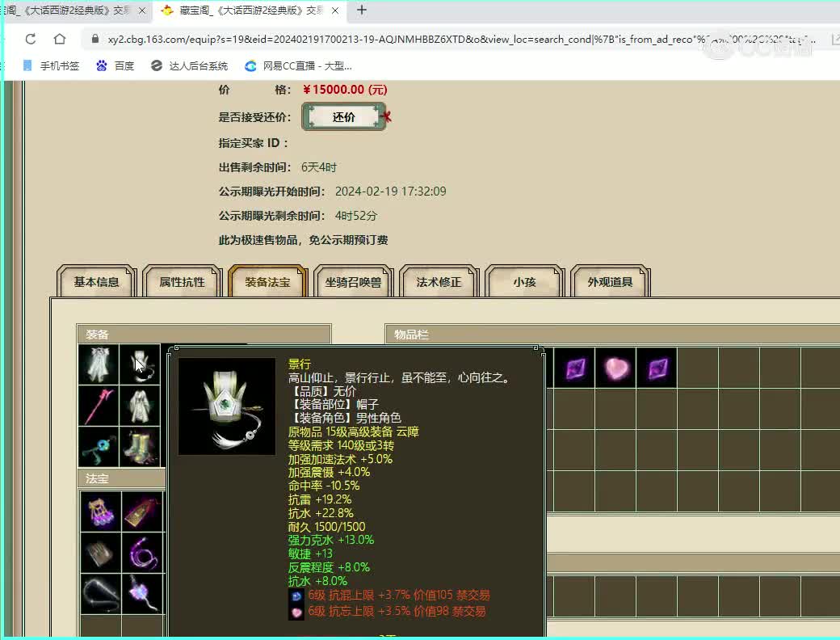Open the 属性抗性 tab
The height and width of the screenshot is (640, 840).
[183, 281]
